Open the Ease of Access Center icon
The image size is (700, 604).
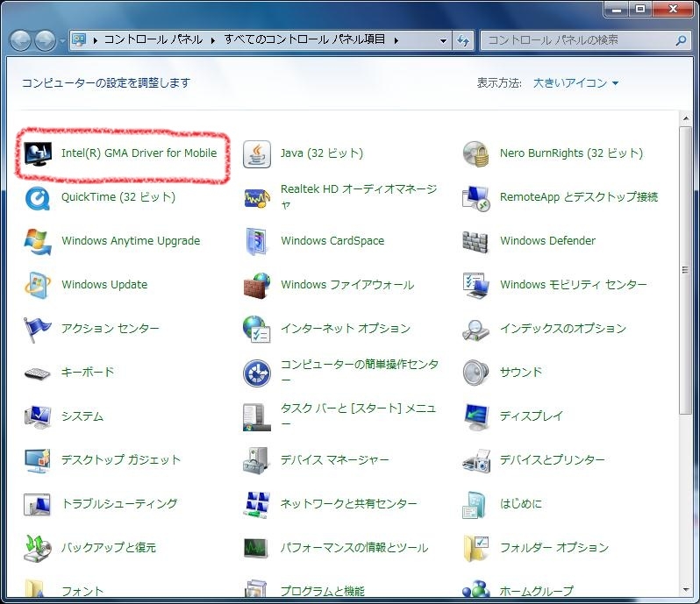click(257, 373)
